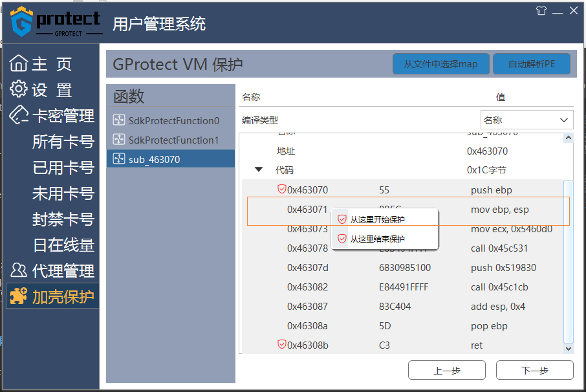Screen dimensions: 586x392
Task: Click the 地址 value 0x463070
Action: point(487,151)
